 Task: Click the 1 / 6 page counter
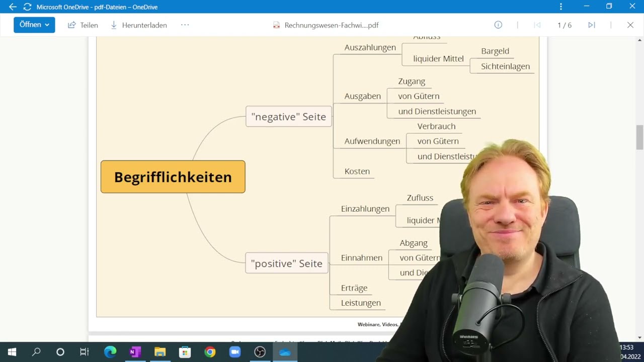(x=565, y=25)
